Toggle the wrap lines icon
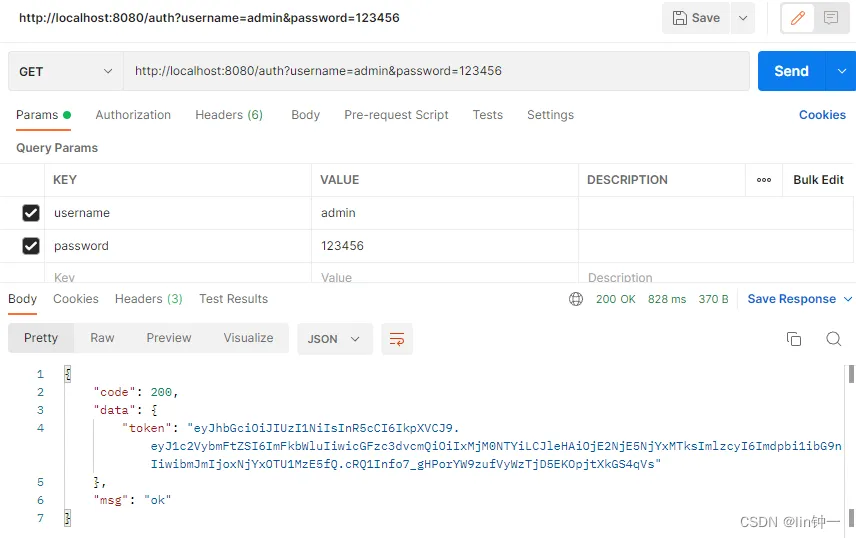This screenshot has width=856, height=538. (x=397, y=339)
